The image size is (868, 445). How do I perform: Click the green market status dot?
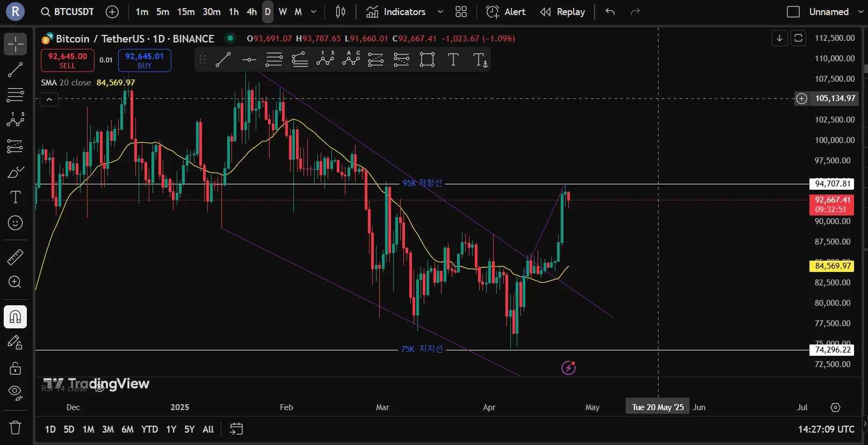230,38
